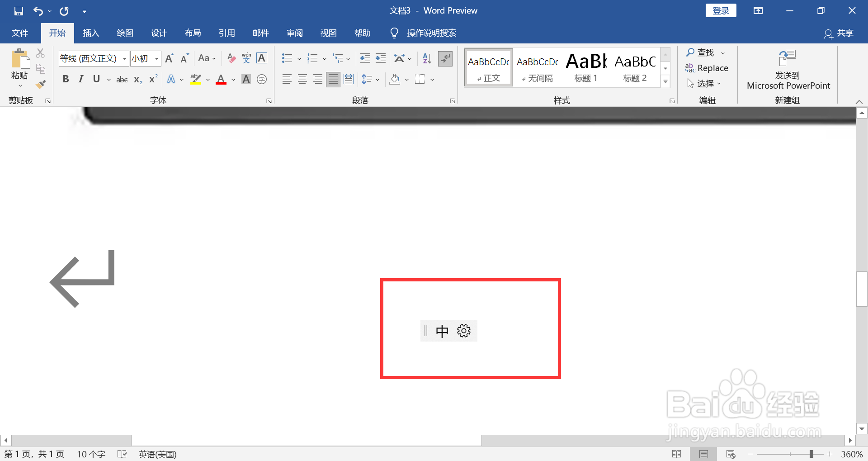Switch to the Layout tab (布局)

[x=193, y=33]
